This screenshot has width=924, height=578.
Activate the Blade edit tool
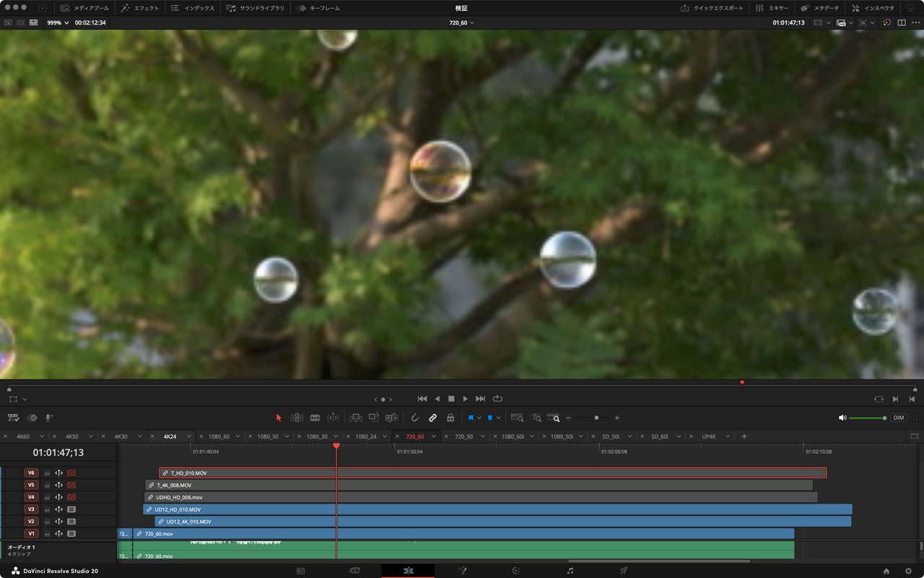pyautogui.click(x=315, y=418)
